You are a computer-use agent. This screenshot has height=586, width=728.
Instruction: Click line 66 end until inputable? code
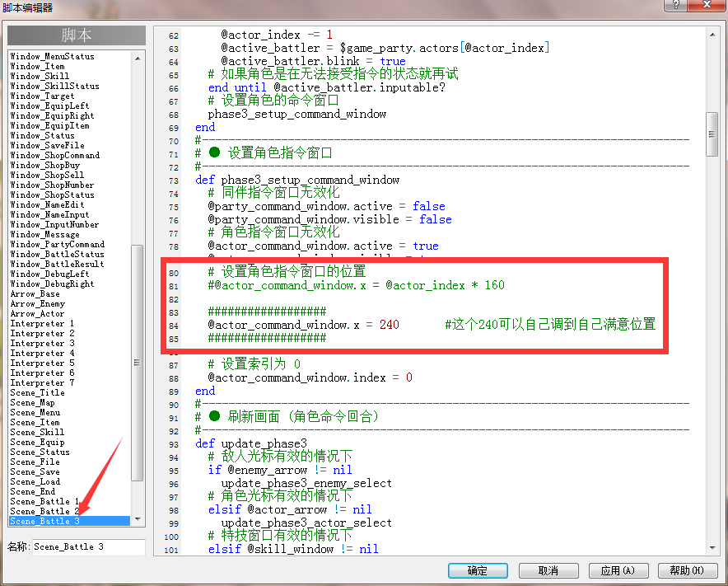click(327, 87)
